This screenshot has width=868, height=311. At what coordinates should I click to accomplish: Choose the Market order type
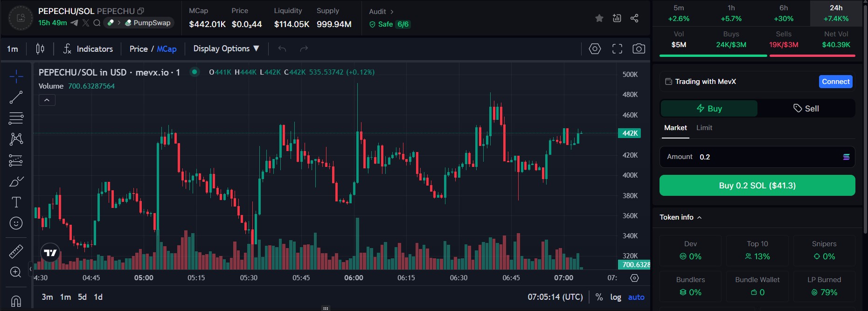tap(675, 128)
